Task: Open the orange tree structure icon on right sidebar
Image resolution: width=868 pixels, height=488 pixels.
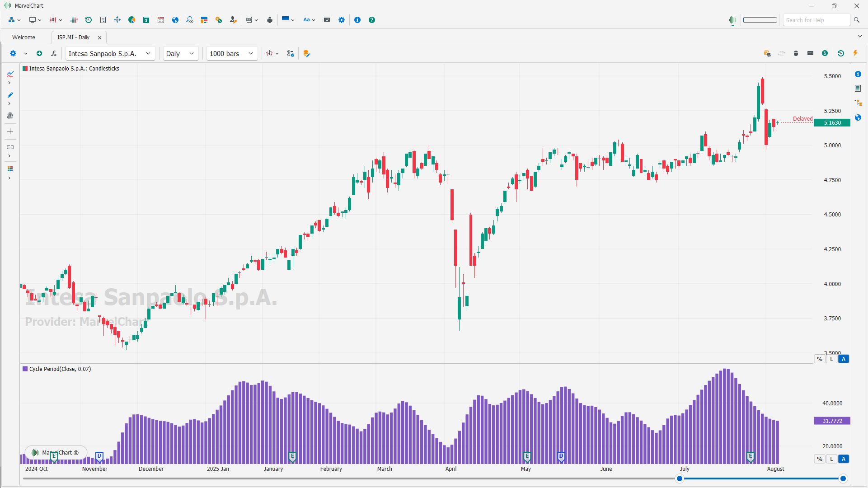Action: coord(858,103)
